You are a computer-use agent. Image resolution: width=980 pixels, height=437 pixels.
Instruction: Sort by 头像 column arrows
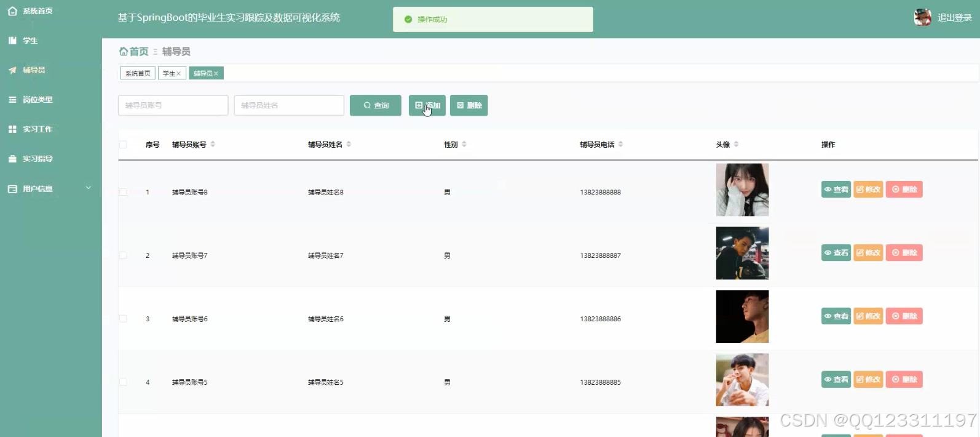click(736, 144)
